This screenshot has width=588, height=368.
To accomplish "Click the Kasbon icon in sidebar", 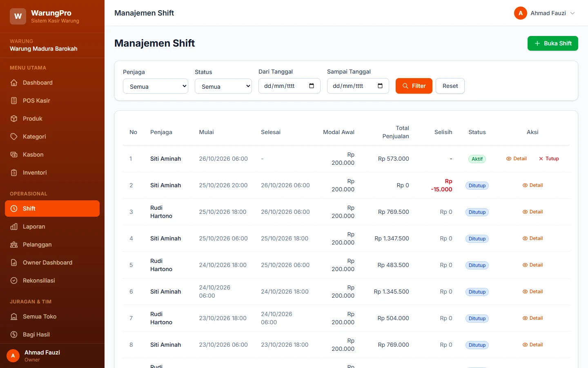I will coord(14,155).
